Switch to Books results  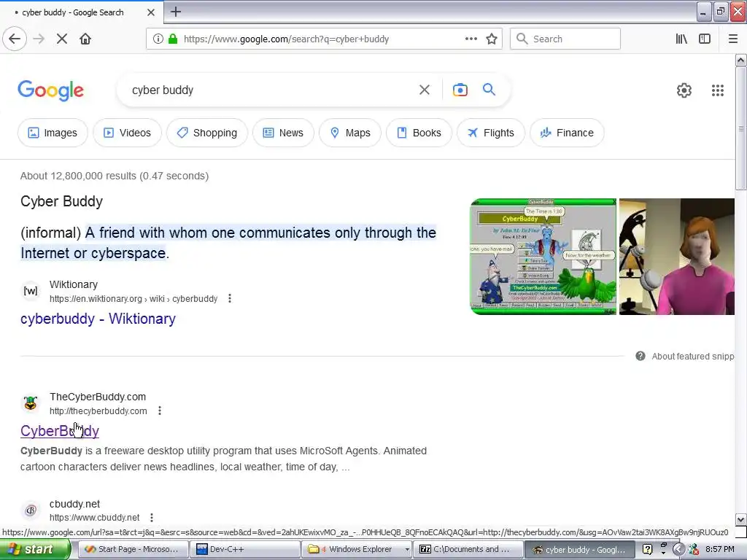(419, 133)
